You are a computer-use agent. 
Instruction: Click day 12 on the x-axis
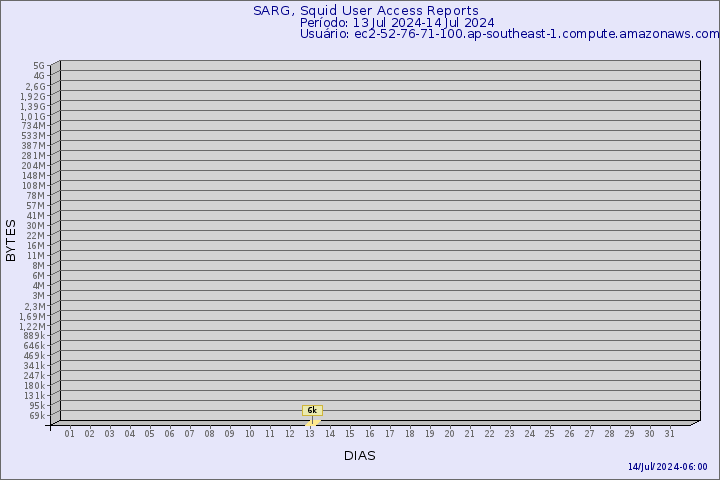tap(290, 434)
